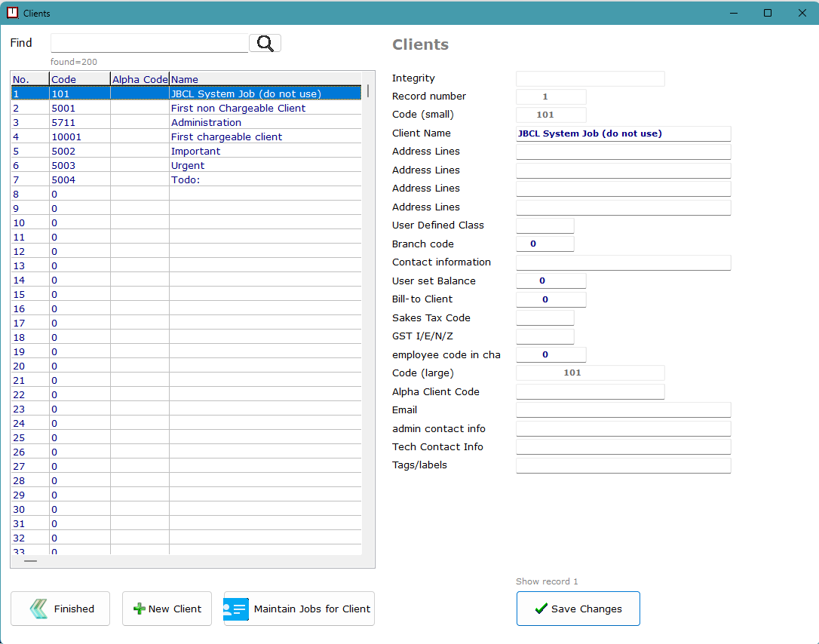Click the Clients app icon in title bar

point(12,13)
